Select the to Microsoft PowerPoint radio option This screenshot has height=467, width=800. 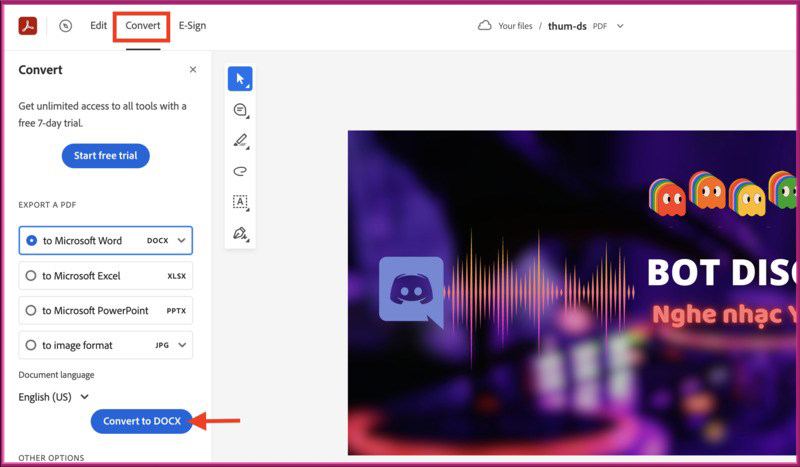point(31,310)
